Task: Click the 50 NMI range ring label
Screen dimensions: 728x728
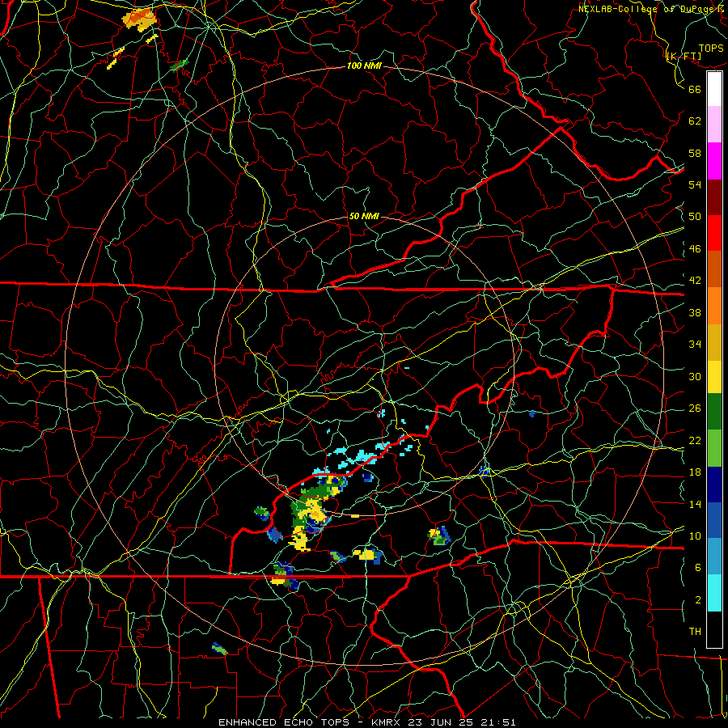Action: (363, 216)
